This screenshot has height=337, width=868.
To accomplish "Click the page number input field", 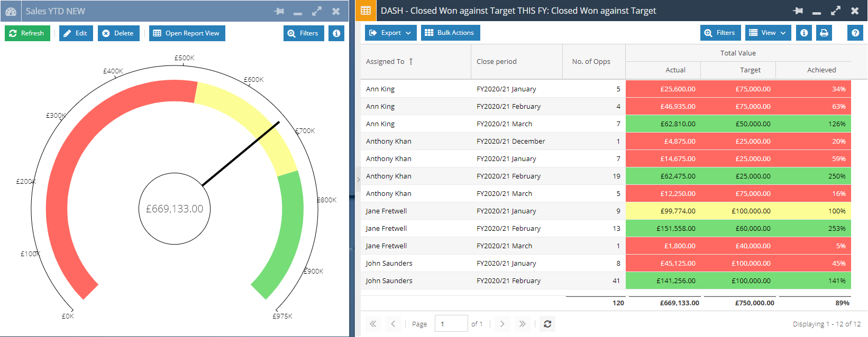I will [x=451, y=324].
